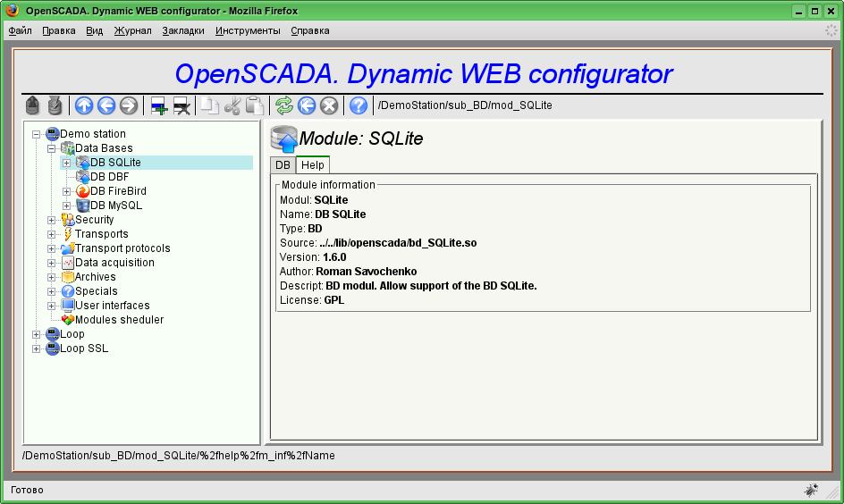Select DB DBF tree item
The width and height of the screenshot is (844, 504).
(x=110, y=176)
